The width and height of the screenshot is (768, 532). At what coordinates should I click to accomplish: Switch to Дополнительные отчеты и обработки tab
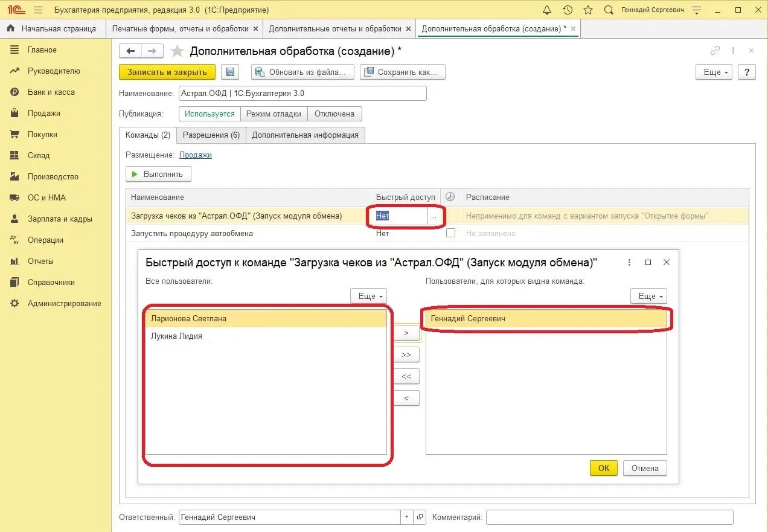335,28
